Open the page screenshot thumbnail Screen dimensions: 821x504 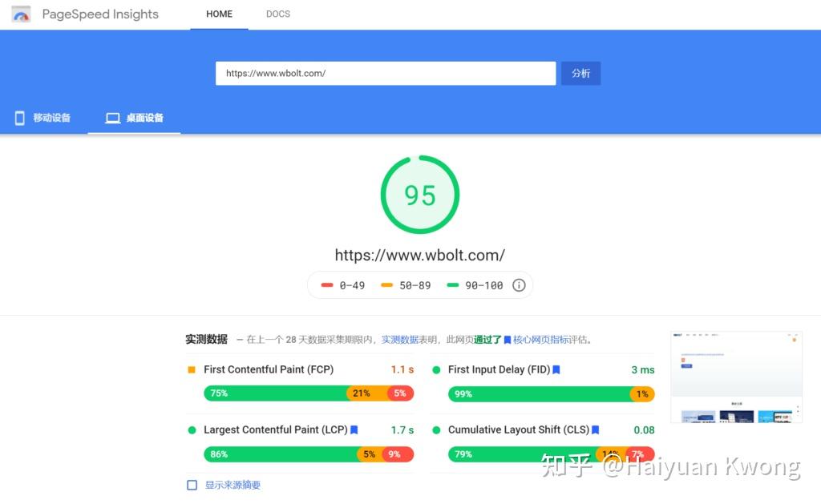pyautogui.click(x=736, y=377)
